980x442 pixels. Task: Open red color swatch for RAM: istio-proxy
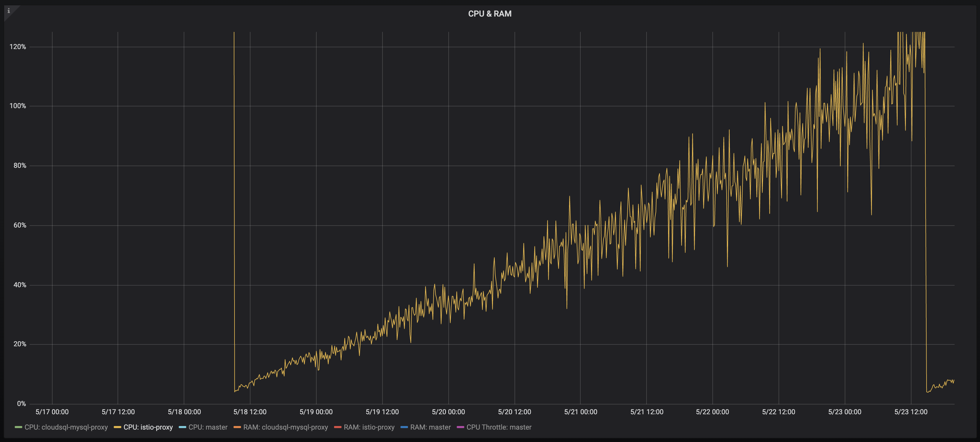pyautogui.click(x=337, y=427)
